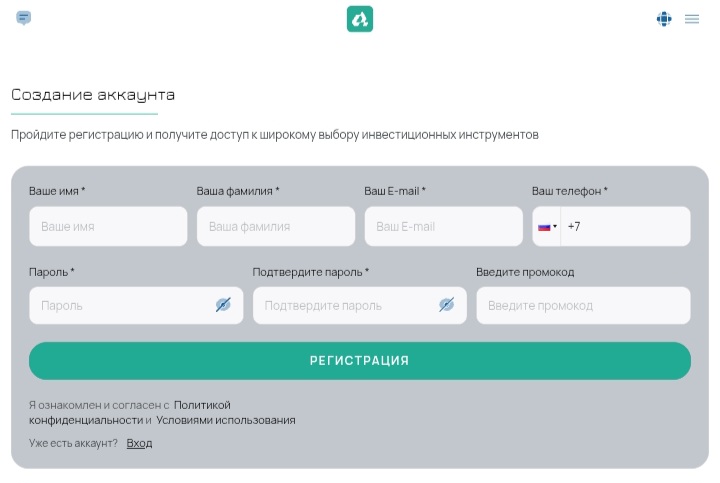Viewport: 720px width, 483px height.
Task: Open the chat message icon
Action: pyautogui.click(x=24, y=18)
